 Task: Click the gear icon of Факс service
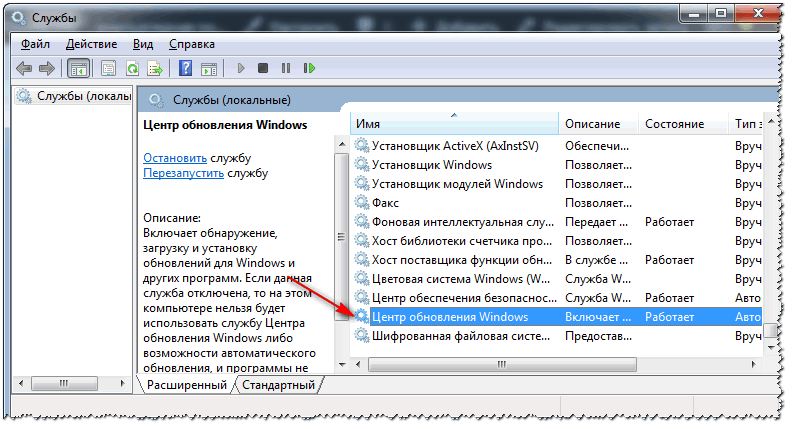361,202
